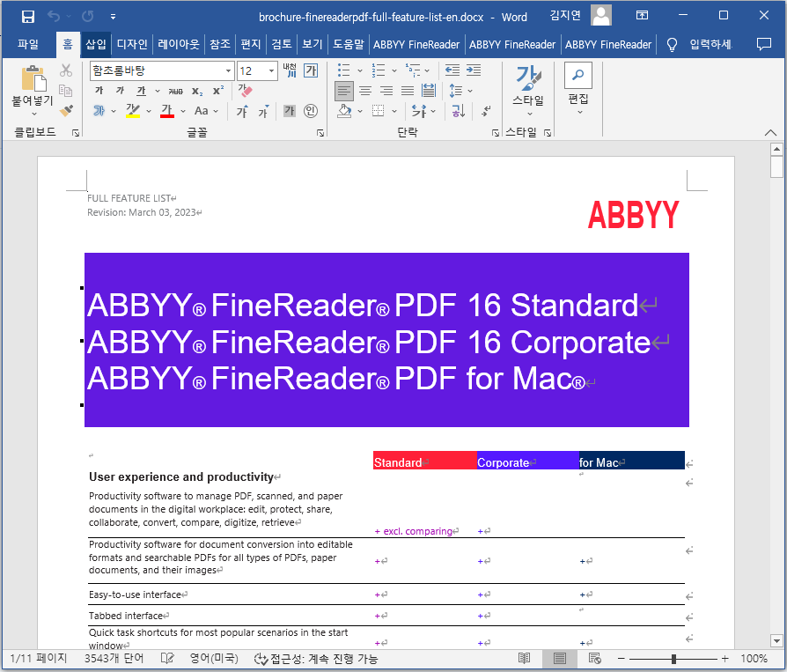Open the 편집 button

pos(578,89)
